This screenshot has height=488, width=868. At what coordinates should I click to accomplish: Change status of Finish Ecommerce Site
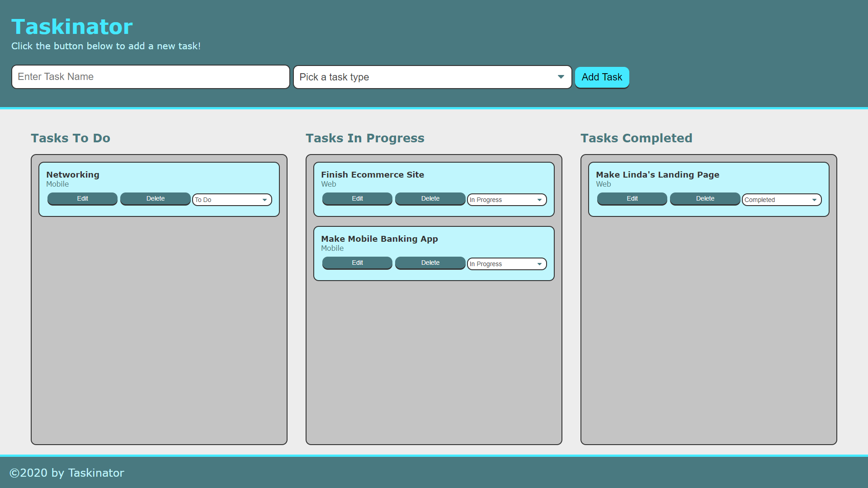[x=507, y=200]
